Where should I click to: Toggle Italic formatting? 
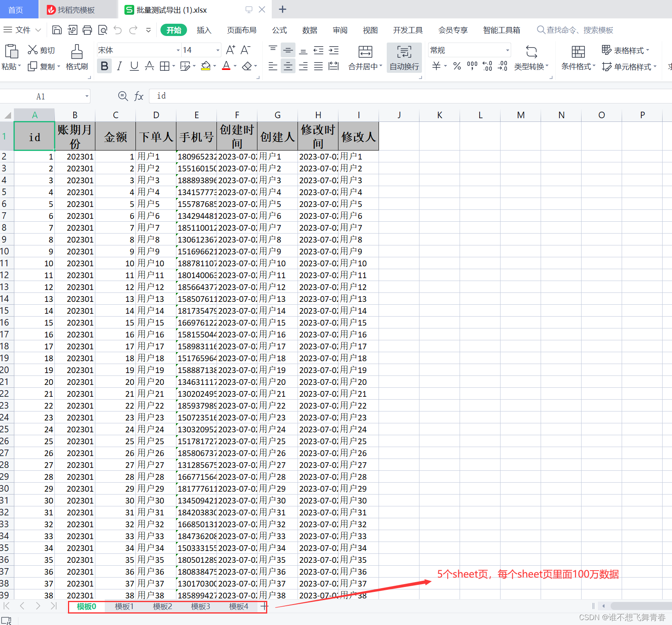119,66
